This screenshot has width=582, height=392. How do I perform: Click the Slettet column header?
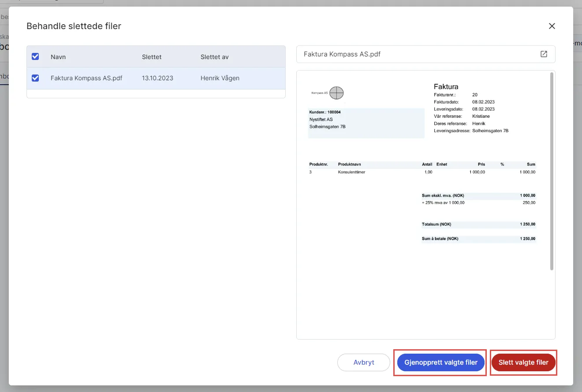152,57
